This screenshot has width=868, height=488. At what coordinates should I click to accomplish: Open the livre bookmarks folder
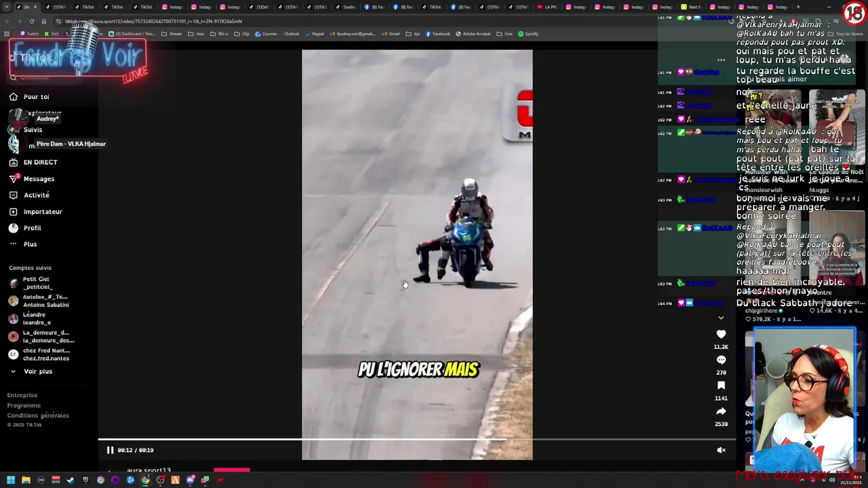[505, 34]
